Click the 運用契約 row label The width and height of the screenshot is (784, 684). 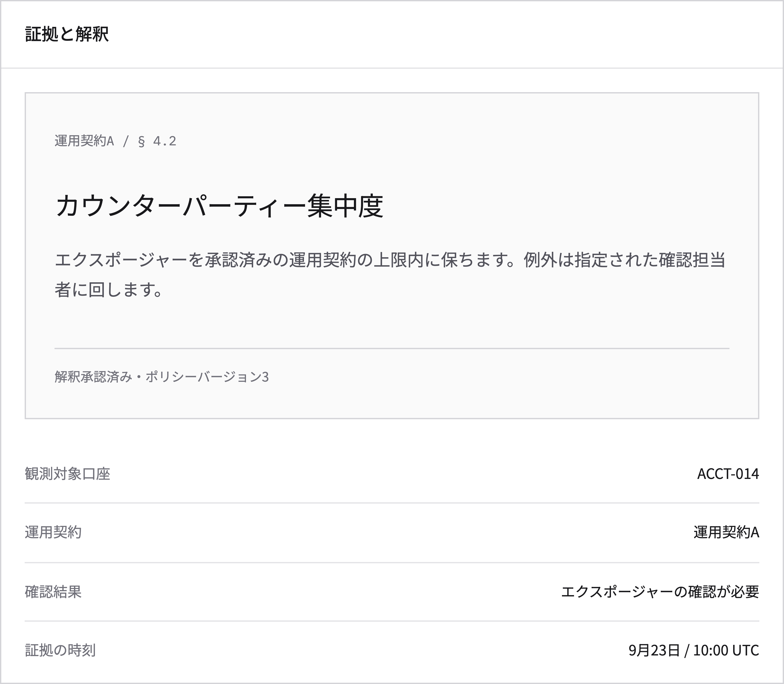(53, 532)
